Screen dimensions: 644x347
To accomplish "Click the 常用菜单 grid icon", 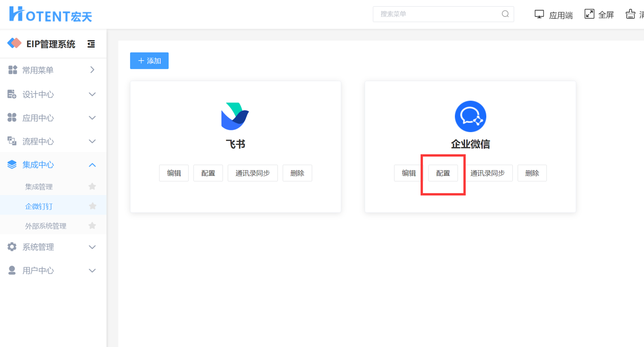I will coord(12,70).
